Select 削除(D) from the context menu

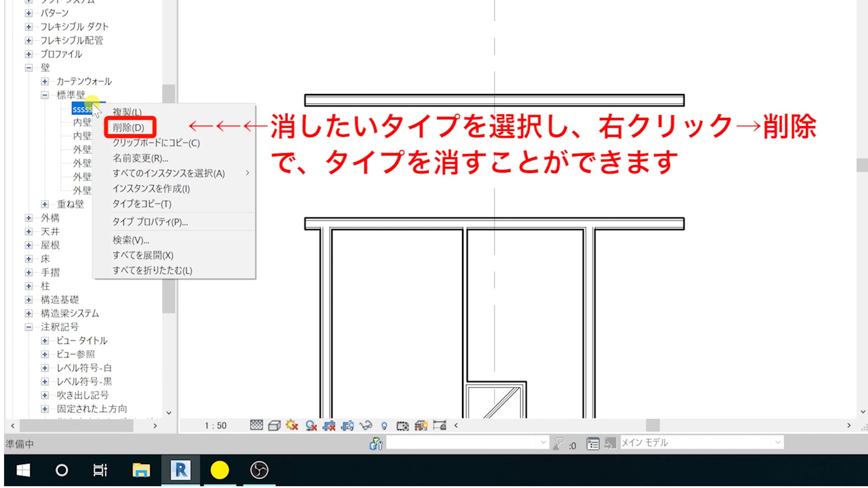[x=129, y=127]
